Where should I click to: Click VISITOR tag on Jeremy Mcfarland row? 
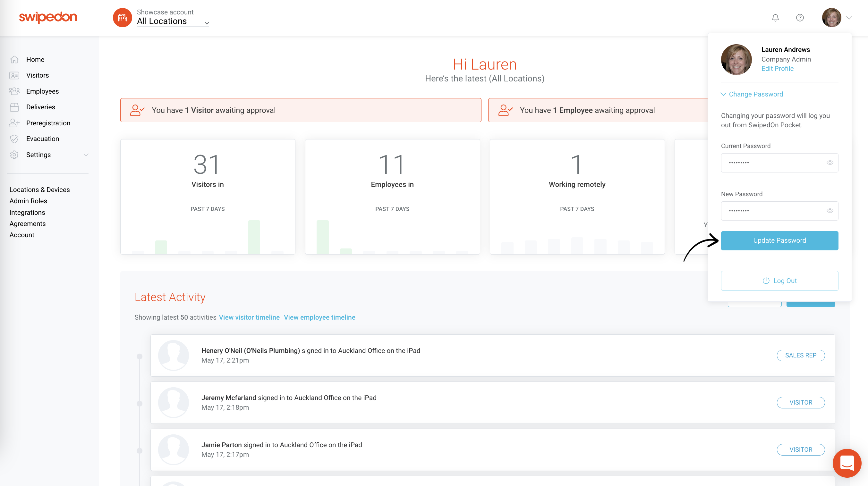pos(801,403)
